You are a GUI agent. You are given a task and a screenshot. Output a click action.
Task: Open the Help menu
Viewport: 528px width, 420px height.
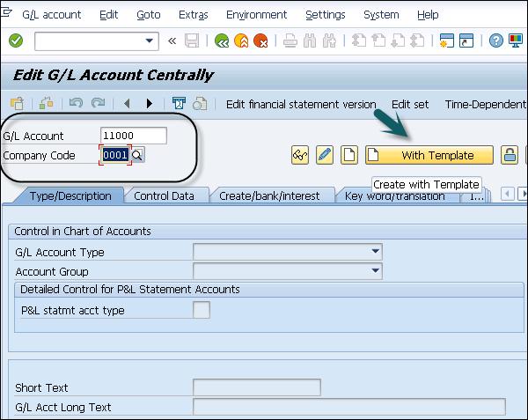(x=428, y=15)
